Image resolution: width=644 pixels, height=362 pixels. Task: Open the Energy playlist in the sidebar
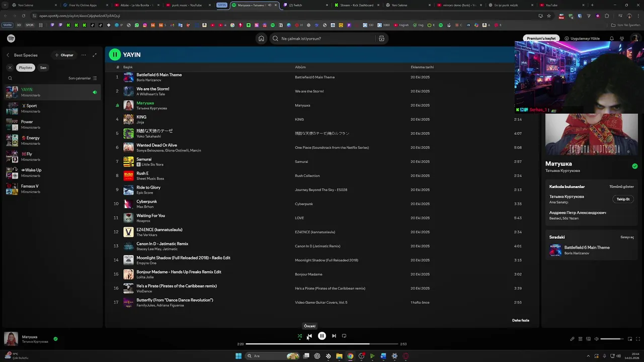click(x=51, y=140)
